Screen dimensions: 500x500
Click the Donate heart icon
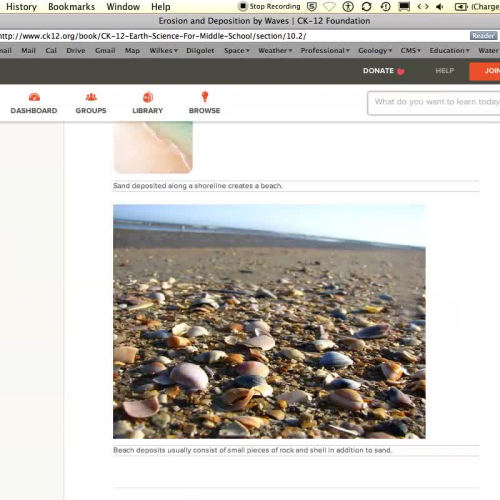(401, 71)
